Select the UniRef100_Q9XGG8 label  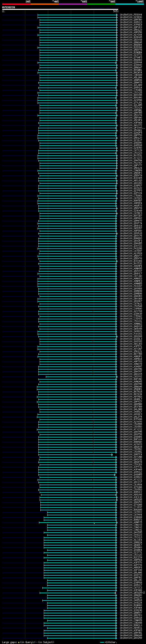tap(131, 336)
